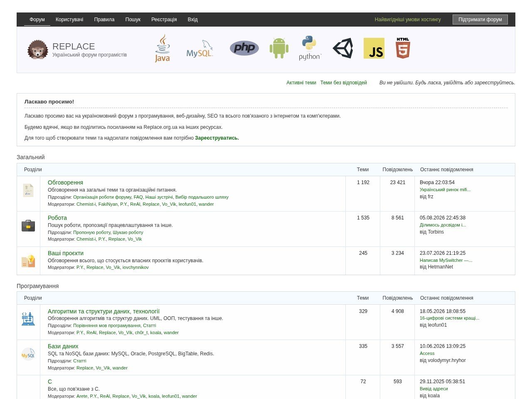The image size is (532, 399).
Task: Open Алгоритми та структури даних section
Action: click(103, 311)
